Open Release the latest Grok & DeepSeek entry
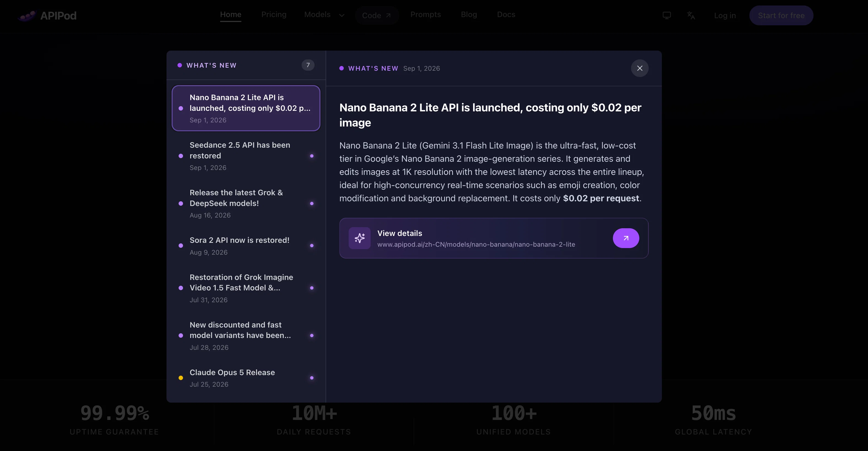The image size is (868, 451). (x=246, y=204)
